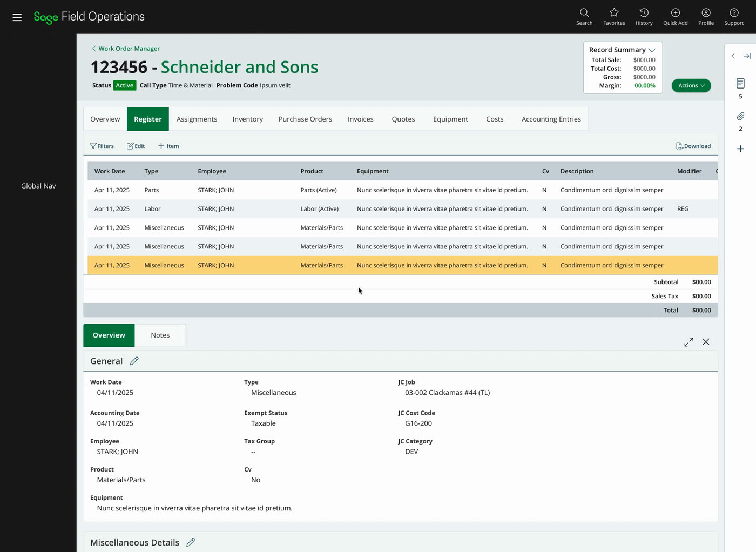The width and height of the screenshot is (756, 552).
Task: Add a new Item to register
Action: point(168,146)
